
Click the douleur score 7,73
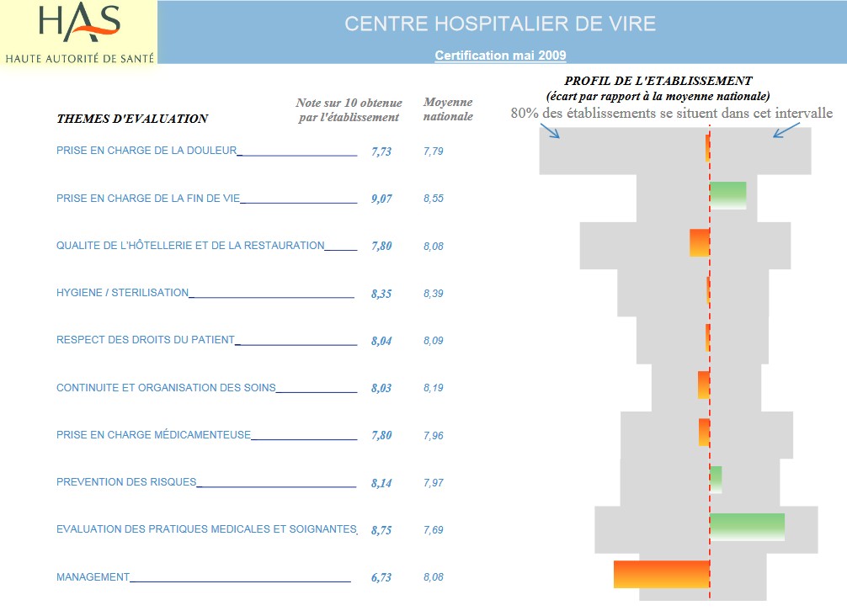[x=381, y=151]
